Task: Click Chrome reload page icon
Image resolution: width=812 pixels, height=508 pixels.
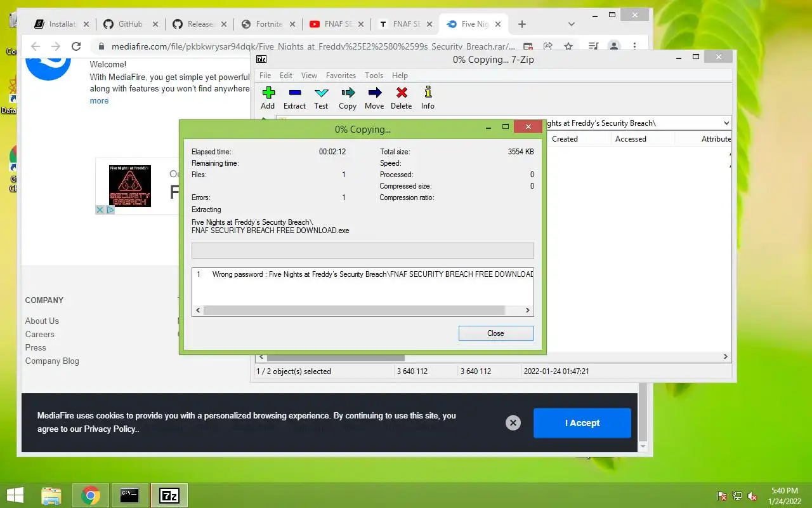Action: (76, 46)
